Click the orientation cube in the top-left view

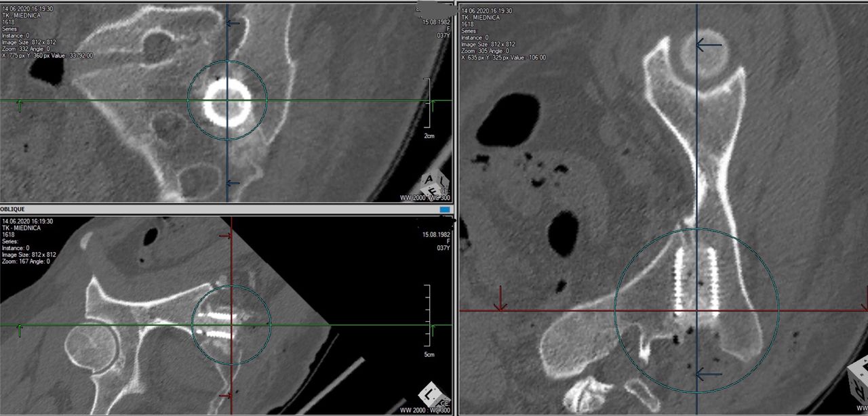(434, 182)
